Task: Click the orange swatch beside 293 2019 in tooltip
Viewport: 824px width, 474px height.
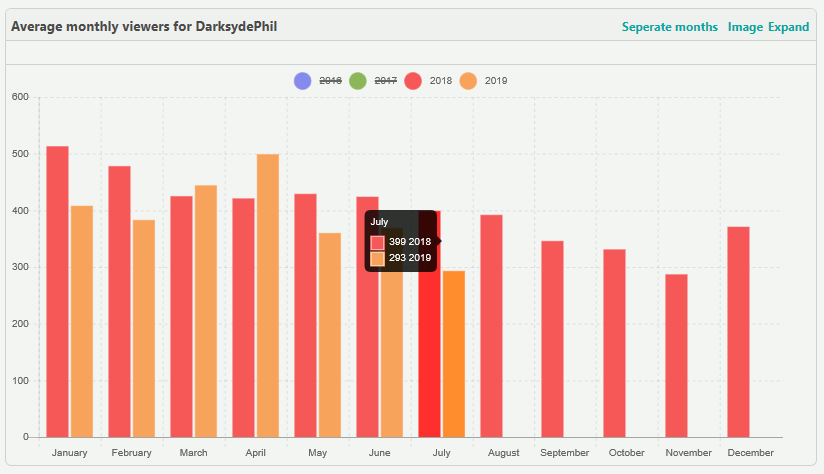Action: pyautogui.click(x=377, y=259)
